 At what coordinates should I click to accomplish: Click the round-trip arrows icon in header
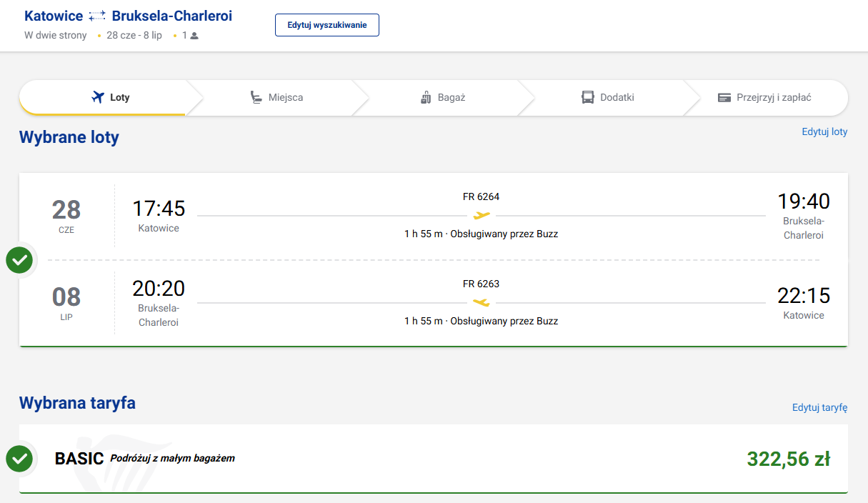[x=97, y=16]
